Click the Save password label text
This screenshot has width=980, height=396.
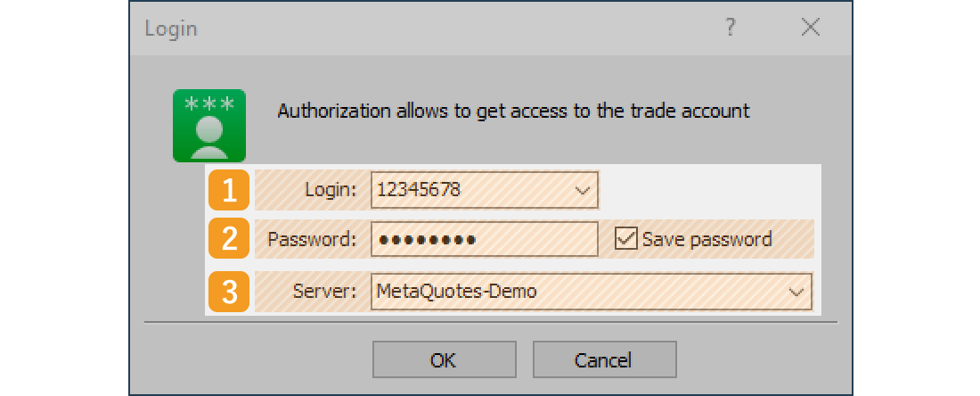[706, 239]
